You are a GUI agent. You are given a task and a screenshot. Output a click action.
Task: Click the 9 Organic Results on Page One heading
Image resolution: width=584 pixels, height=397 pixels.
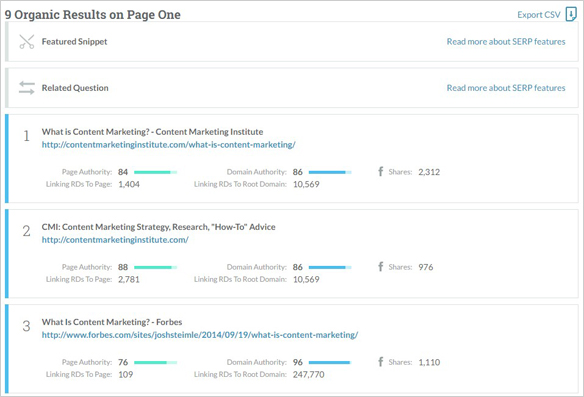93,15
